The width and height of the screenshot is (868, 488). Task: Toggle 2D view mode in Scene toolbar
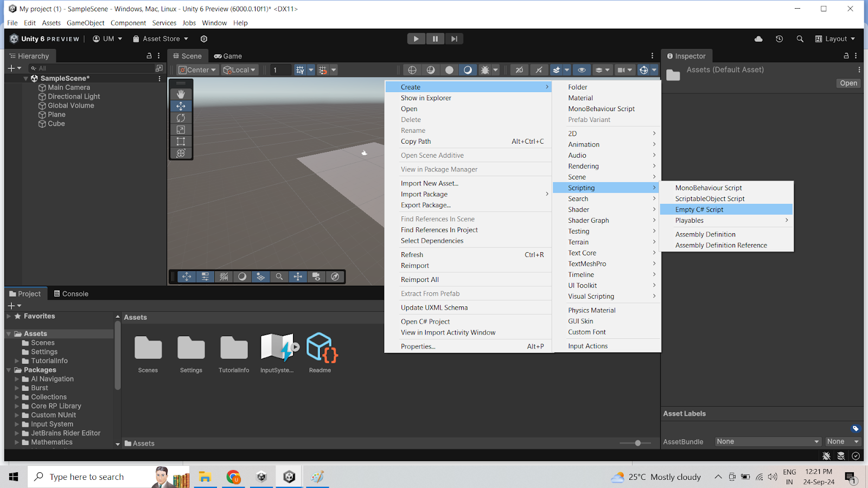point(519,70)
